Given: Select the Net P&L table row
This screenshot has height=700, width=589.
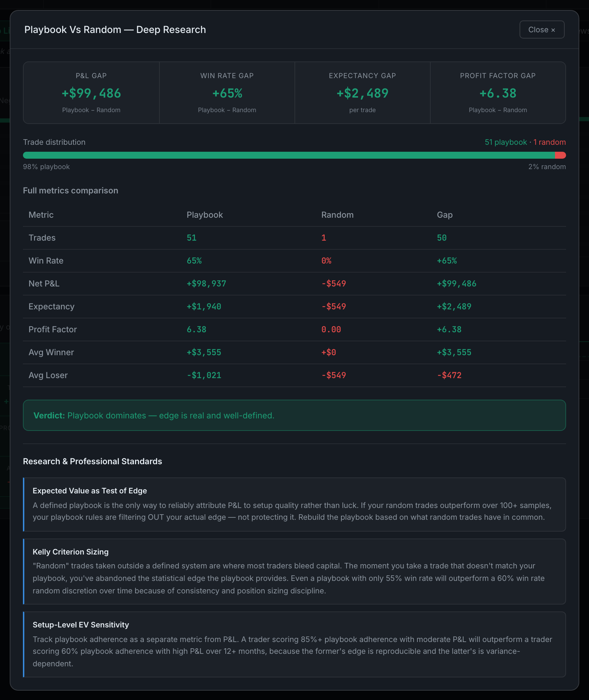Looking at the screenshot, I should [294, 284].
